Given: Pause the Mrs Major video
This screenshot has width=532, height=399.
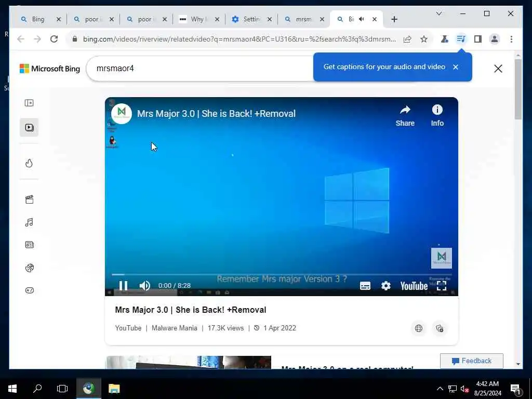Looking at the screenshot, I should click(123, 286).
